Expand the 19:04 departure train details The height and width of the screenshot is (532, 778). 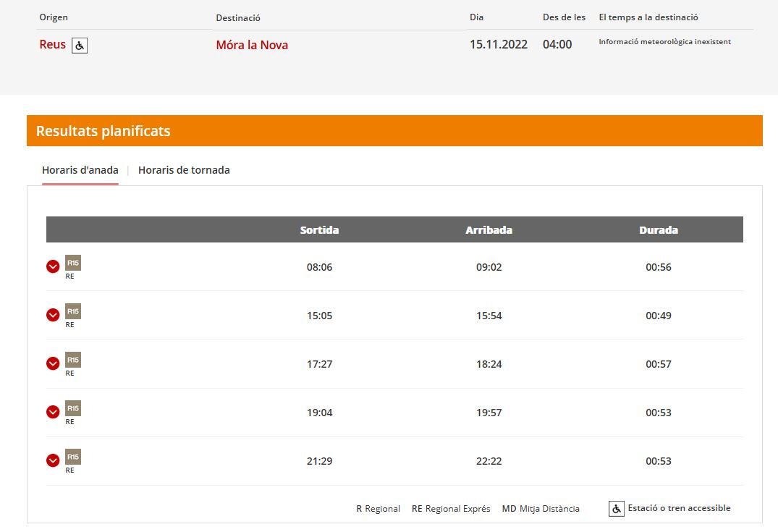coord(53,412)
